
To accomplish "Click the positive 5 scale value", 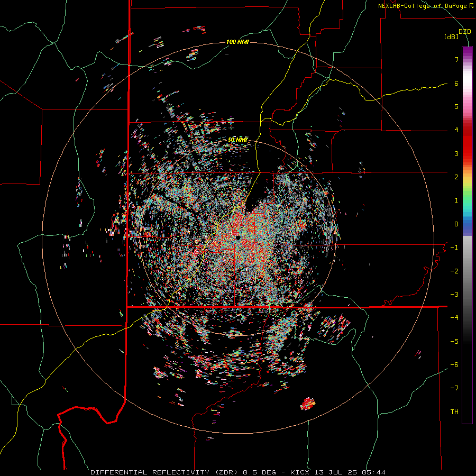I will tap(456, 106).
